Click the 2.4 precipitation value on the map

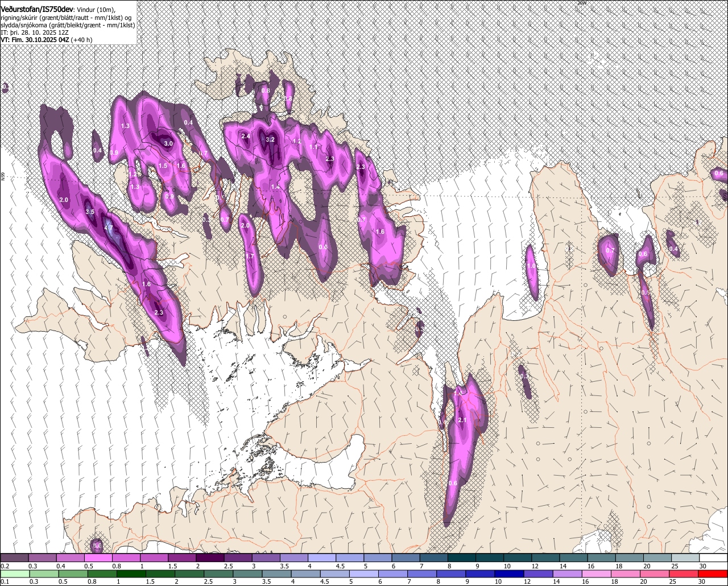[246, 137]
